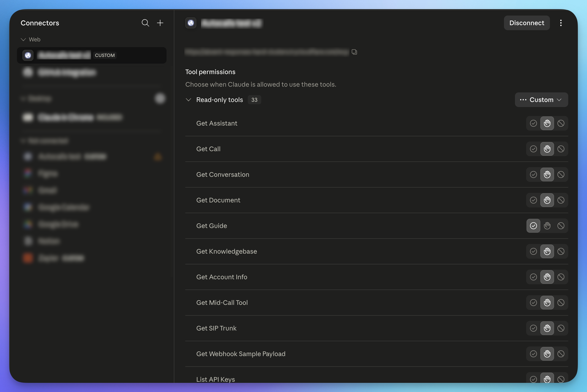Screen dimensions: 587x392
Task: Click the Get Account Info tool name
Action: pyautogui.click(x=221, y=277)
